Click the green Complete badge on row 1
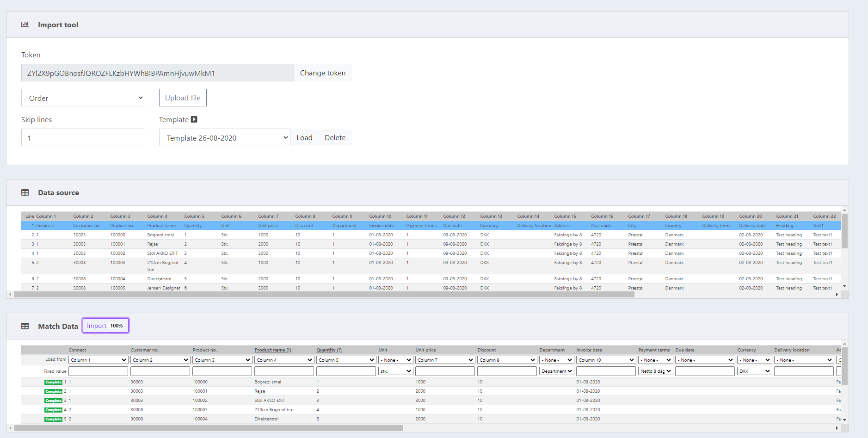 pyautogui.click(x=54, y=382)
